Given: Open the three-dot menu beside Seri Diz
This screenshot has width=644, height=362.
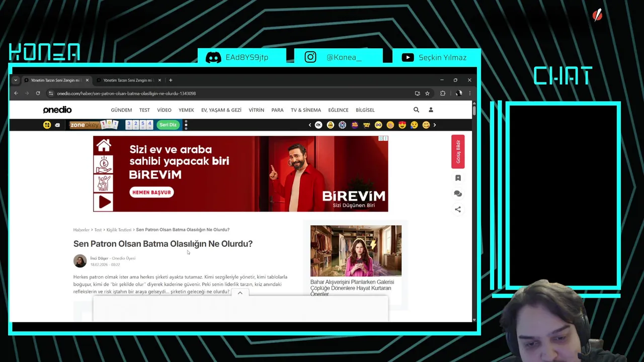Looking at the screenshot, I should 186,125.
